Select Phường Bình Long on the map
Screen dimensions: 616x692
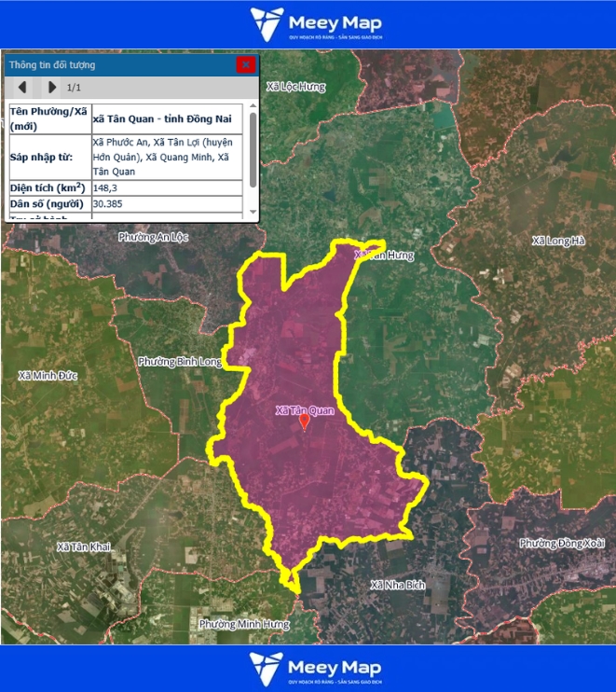tap(179, 361)
